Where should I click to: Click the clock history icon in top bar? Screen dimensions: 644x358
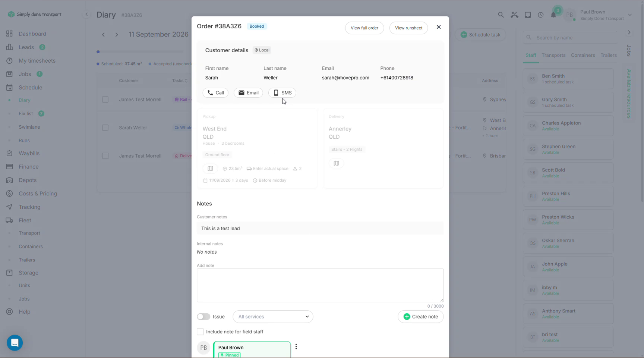[540, 15]
